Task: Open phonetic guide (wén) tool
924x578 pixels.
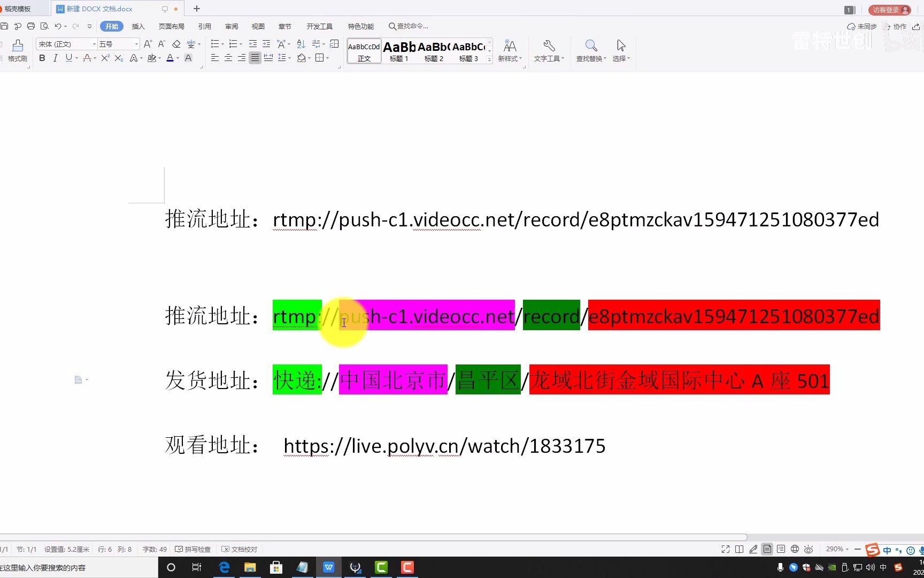Action: pos(191,44)
